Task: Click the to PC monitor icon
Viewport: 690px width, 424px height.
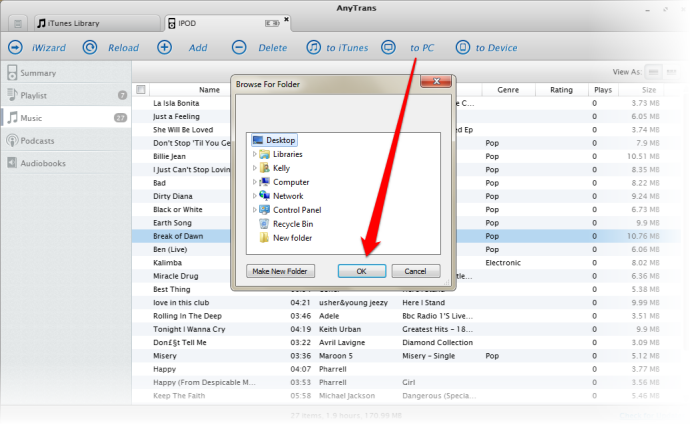Action: [388, 47]
